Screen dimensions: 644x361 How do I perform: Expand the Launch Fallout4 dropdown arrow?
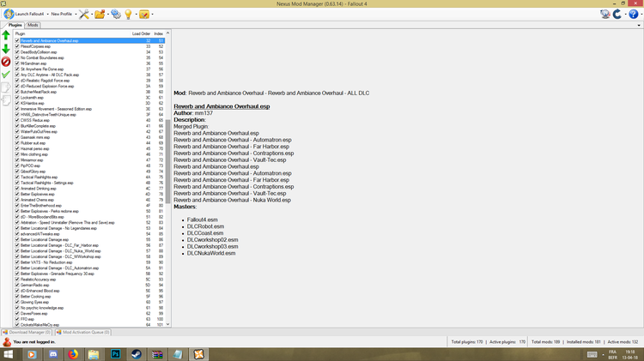(47, 14)
